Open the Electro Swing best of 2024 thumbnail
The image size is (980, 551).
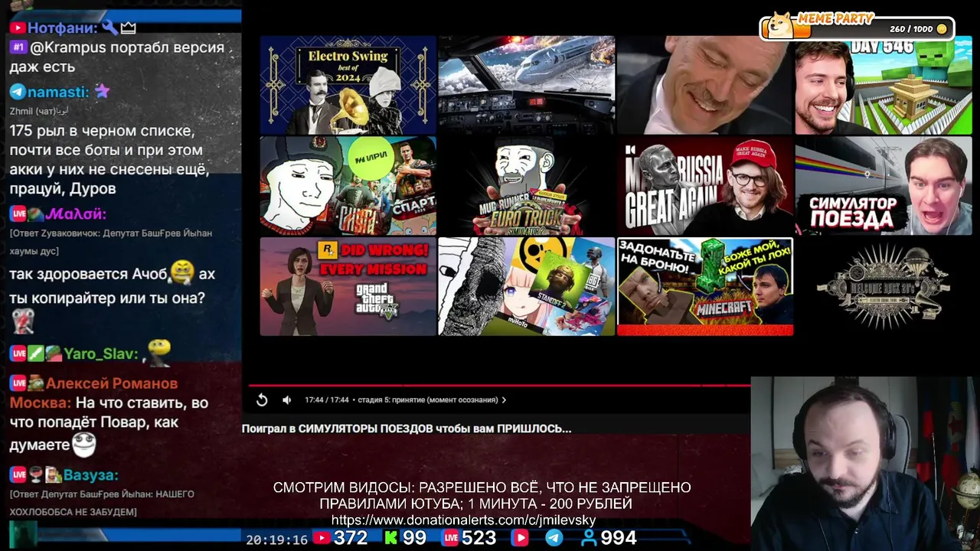pyautogui.click(x=348, y=85)
